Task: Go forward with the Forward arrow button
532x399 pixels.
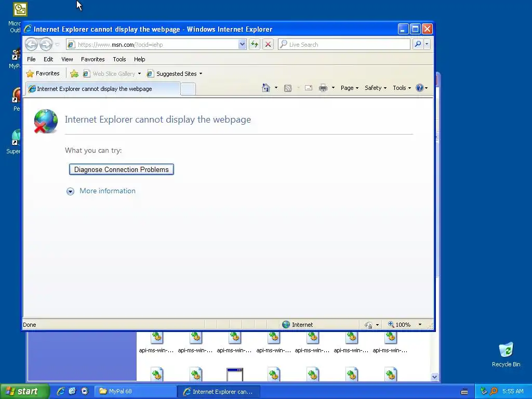Action: point(46,44)
